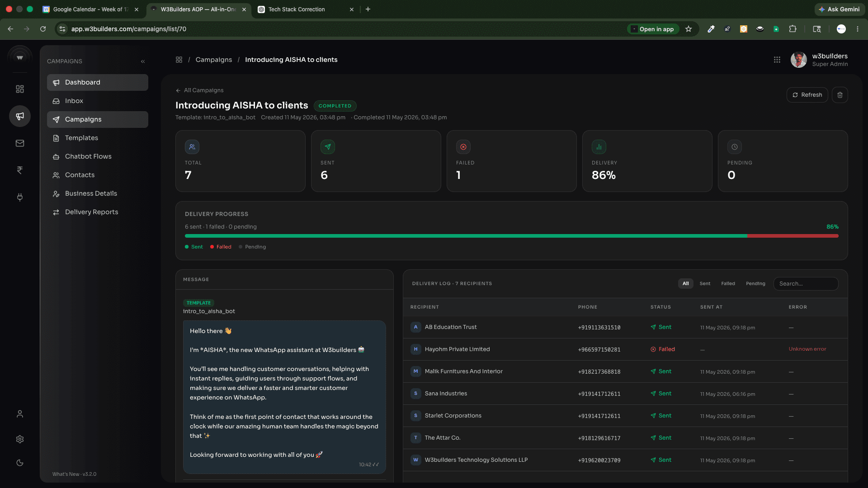Select Campaigns in the sidebar
The image size is (868, 488).
(x=98, y=120)
